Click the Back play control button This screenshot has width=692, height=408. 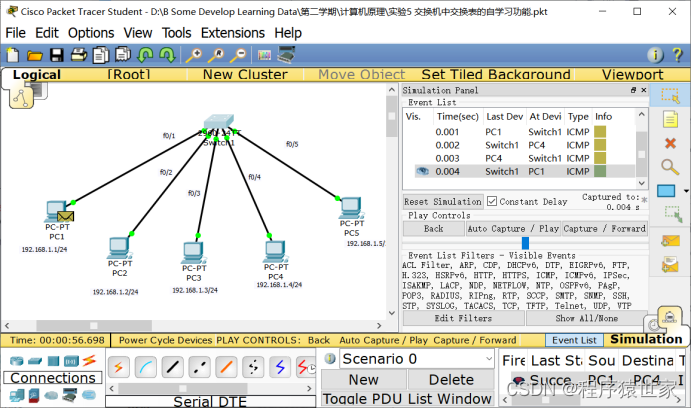tap(433, 228)
